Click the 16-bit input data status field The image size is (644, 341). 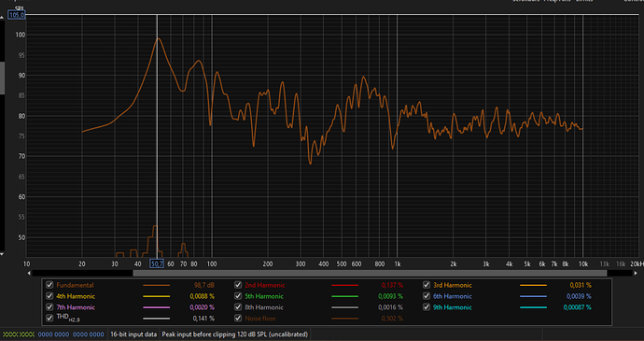(x=133, y=334)
